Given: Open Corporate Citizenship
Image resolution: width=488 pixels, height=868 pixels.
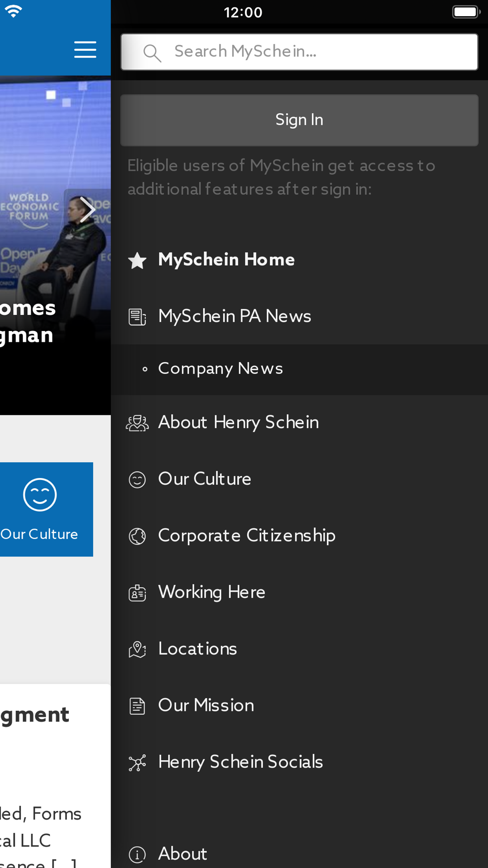Looking at the screenshot, I should 299,536.
